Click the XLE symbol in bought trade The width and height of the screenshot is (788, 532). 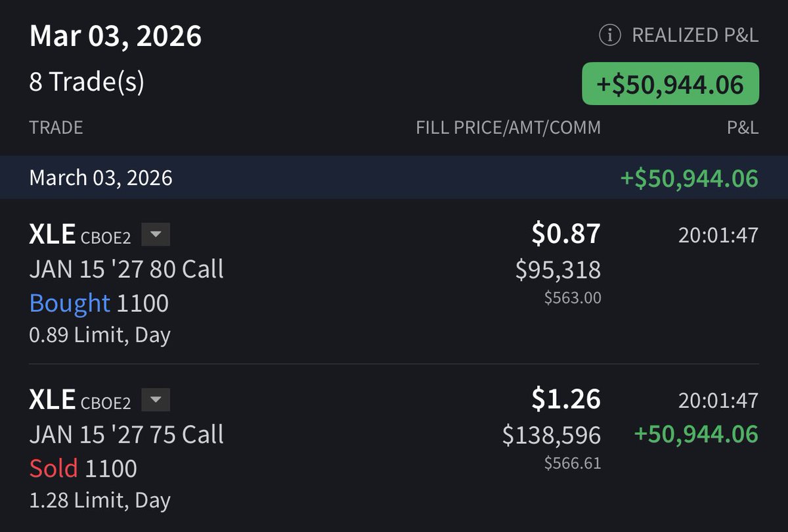[52, 234]
